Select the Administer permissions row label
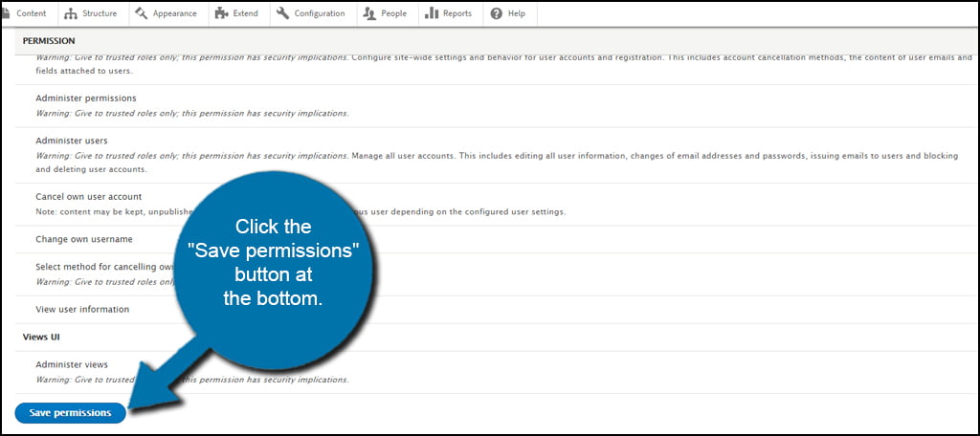 85,98
